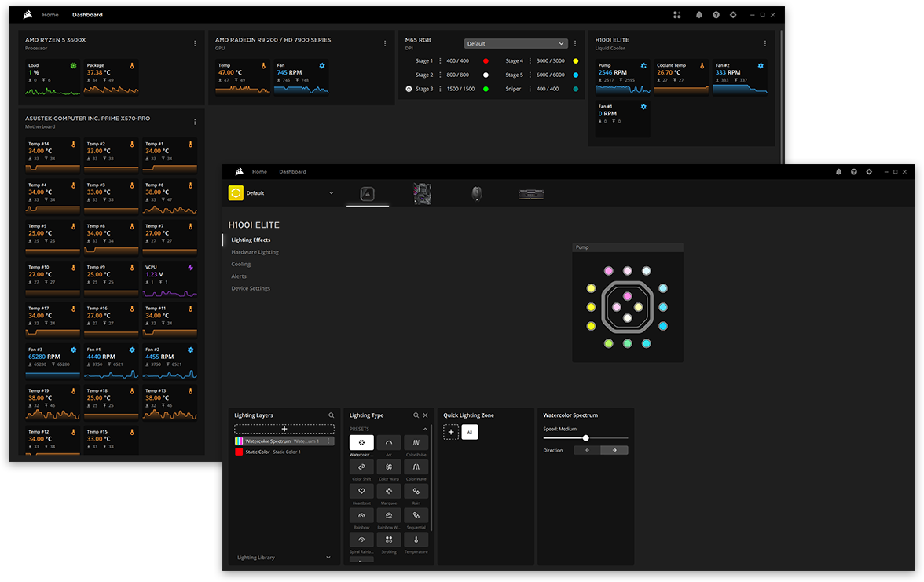This screenshot has height=582, width=924.
Task: Select the Spiral Rainbow lighting preset
Action: (361, 539)
